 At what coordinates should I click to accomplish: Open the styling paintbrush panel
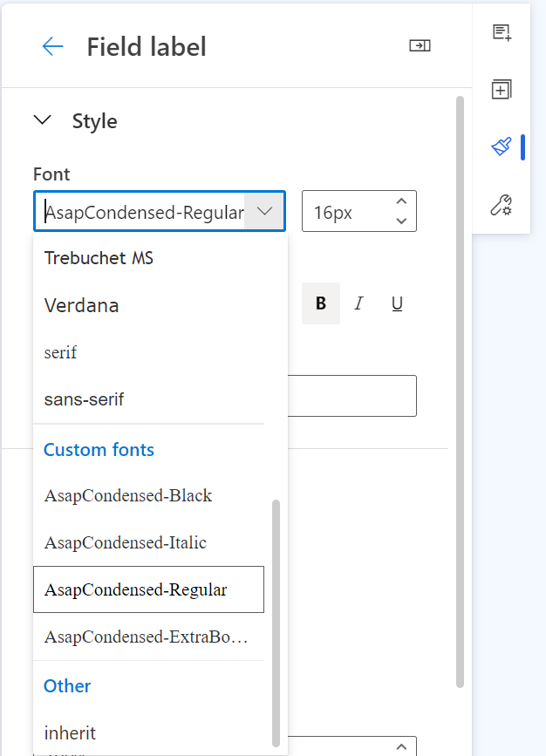502,146
